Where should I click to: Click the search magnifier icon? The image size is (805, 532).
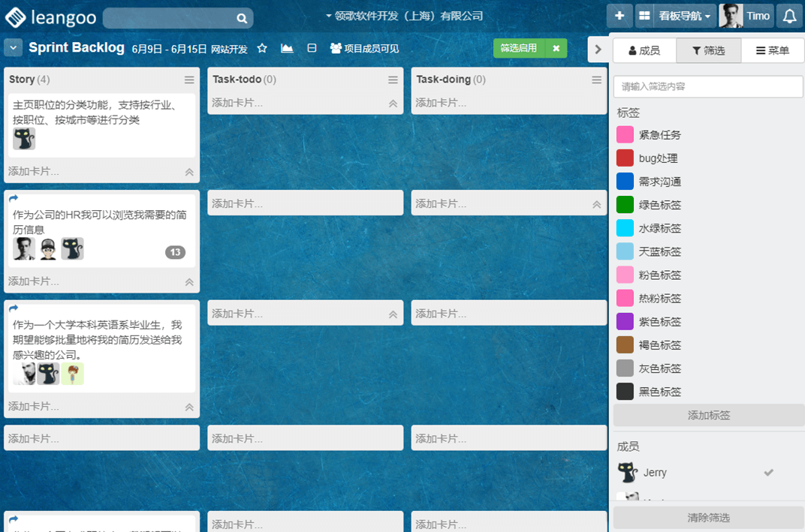click(242, 18)
